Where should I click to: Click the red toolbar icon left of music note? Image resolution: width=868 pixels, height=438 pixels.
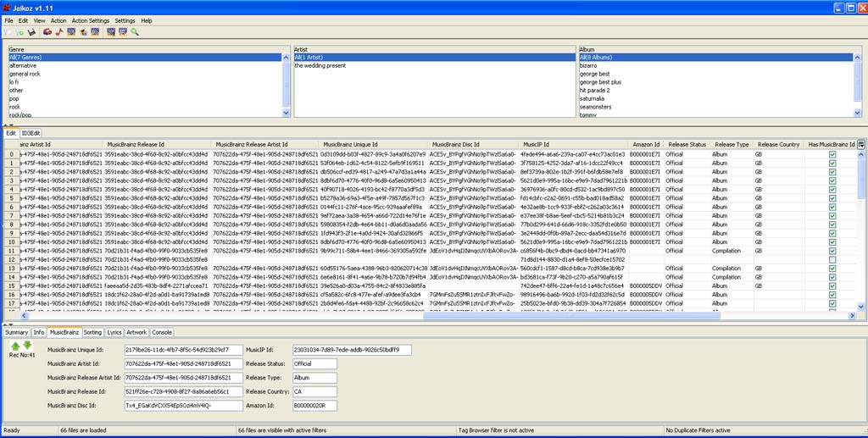coord(47,32)
